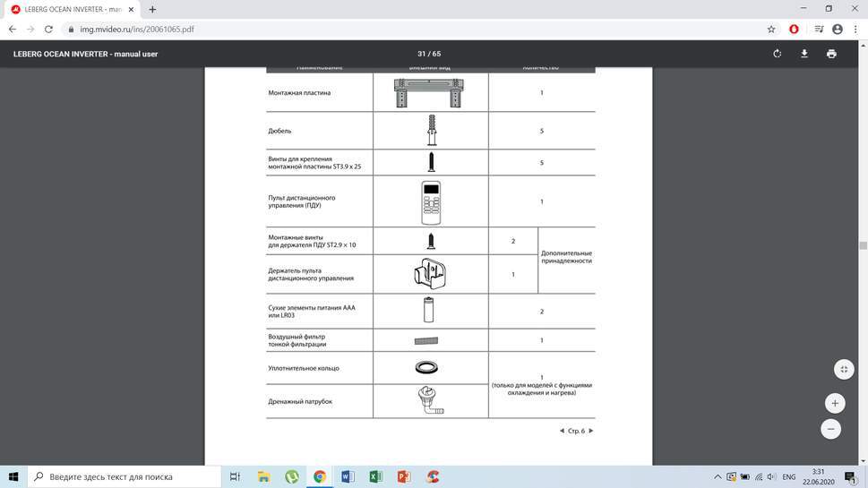
Task: Open the Chrome three-dot menu
Action: [855, 30]
